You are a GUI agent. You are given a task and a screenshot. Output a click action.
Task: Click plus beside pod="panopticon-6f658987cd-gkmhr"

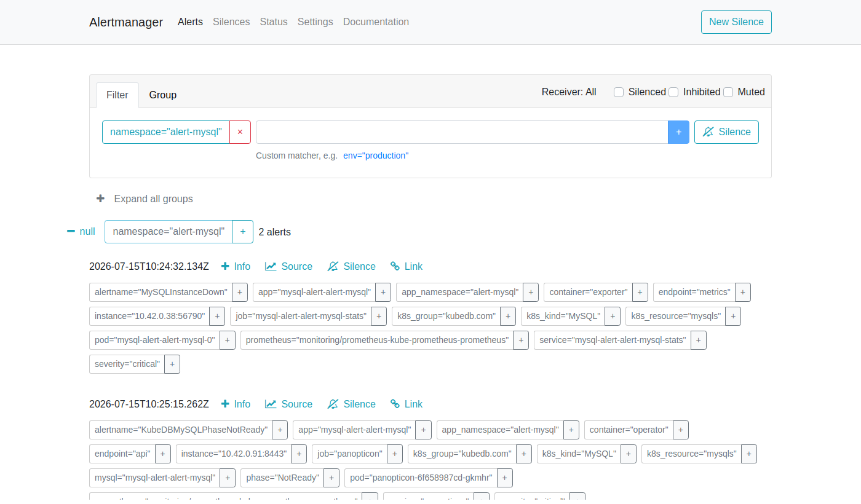(x=505, y=478)
